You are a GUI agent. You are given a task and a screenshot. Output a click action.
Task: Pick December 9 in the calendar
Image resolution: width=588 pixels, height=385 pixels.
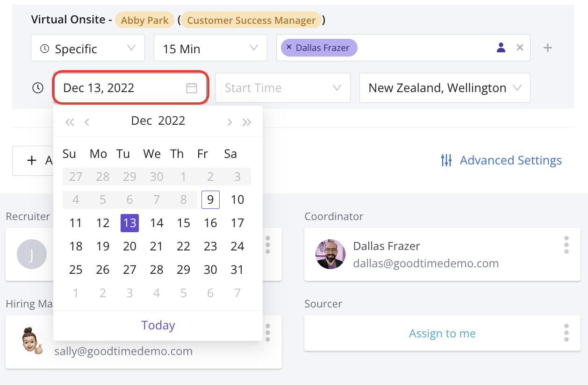210,200
